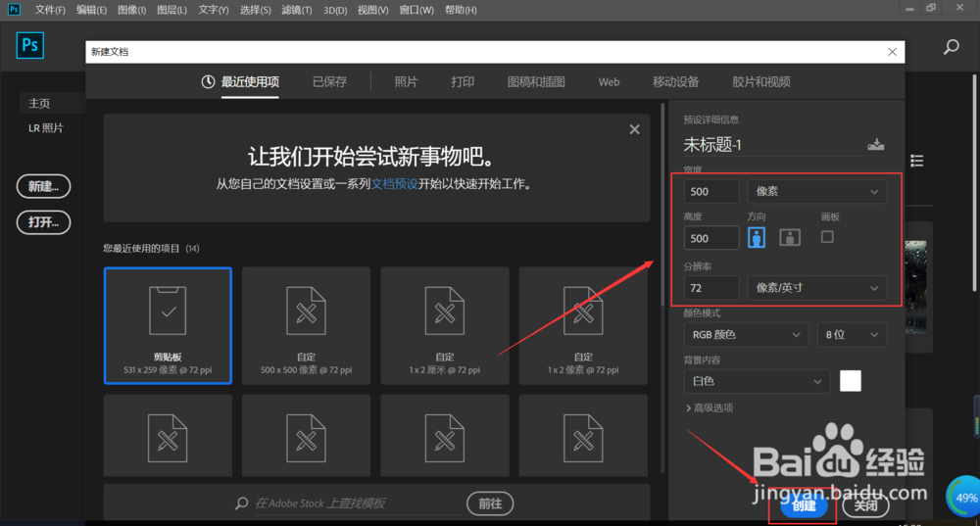This screenshot has width=980, height=526.
Task: Select 自定 1 x 2 厘米 preset
Action: click(x=445, y=325)
